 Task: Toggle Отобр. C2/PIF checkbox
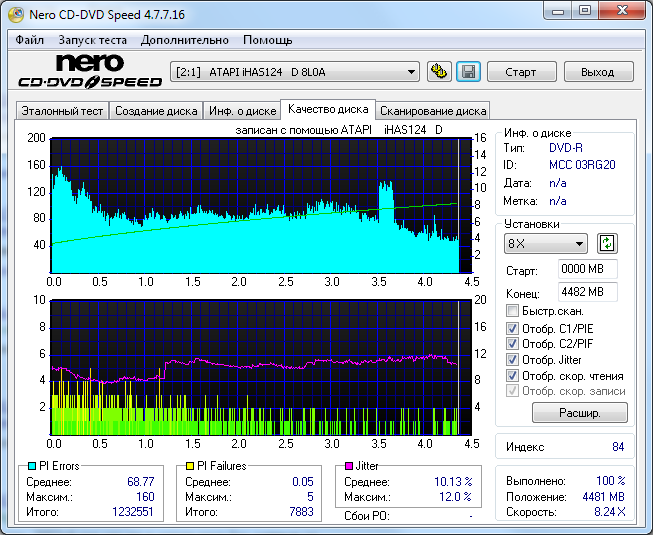tap(512, 343)
